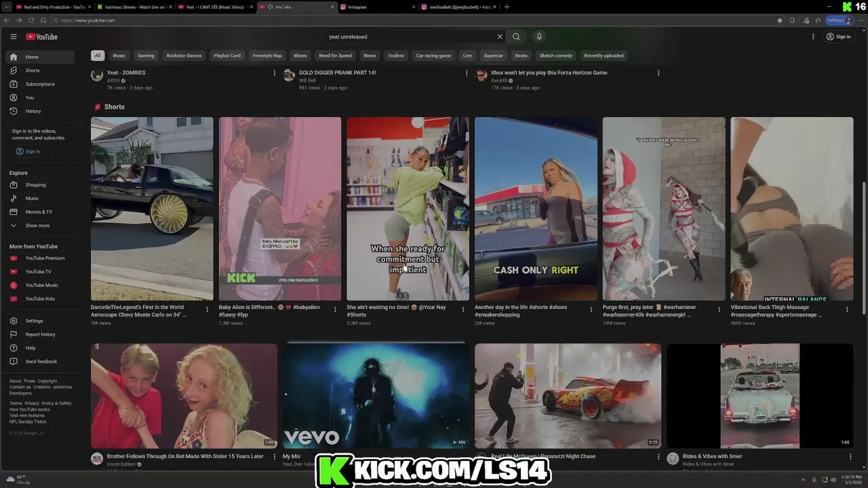The image size is (868, 488).
Task: Click the Need for Speed chip
Action: [x=335, y=56]
